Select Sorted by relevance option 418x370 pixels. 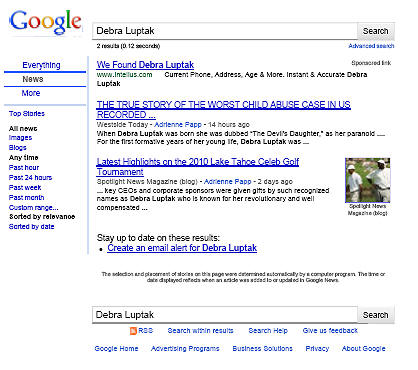point(42,217)
